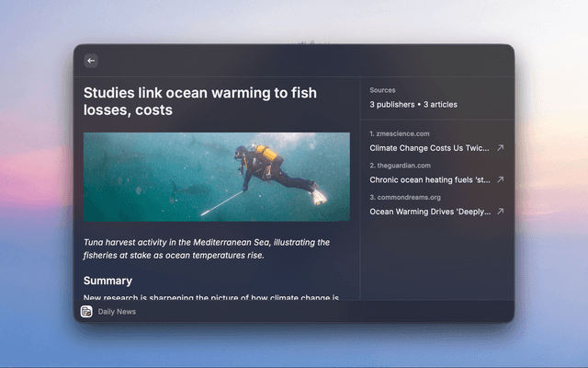The image size is (588, 368).
Task: Click the summary paragraph starting 'New research'
Action: [211, 296]
